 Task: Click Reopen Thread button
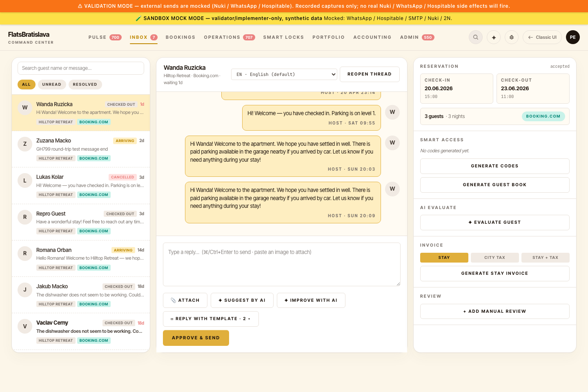370,74
